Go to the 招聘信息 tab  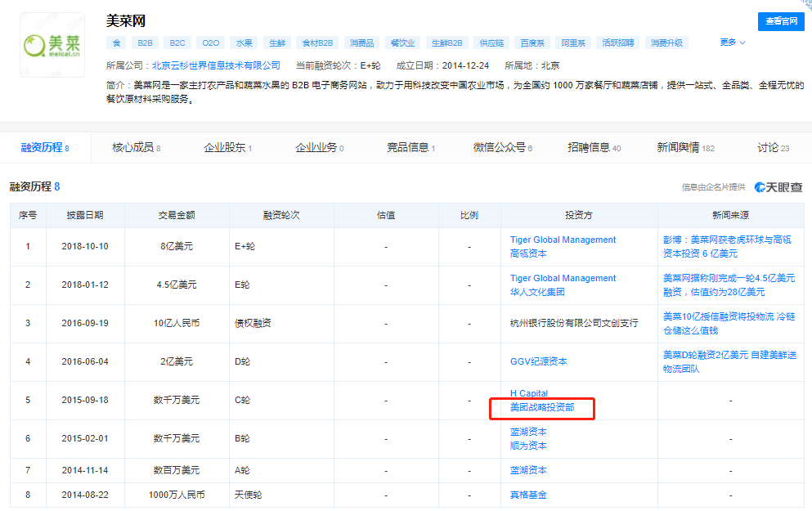click(594, 147)
